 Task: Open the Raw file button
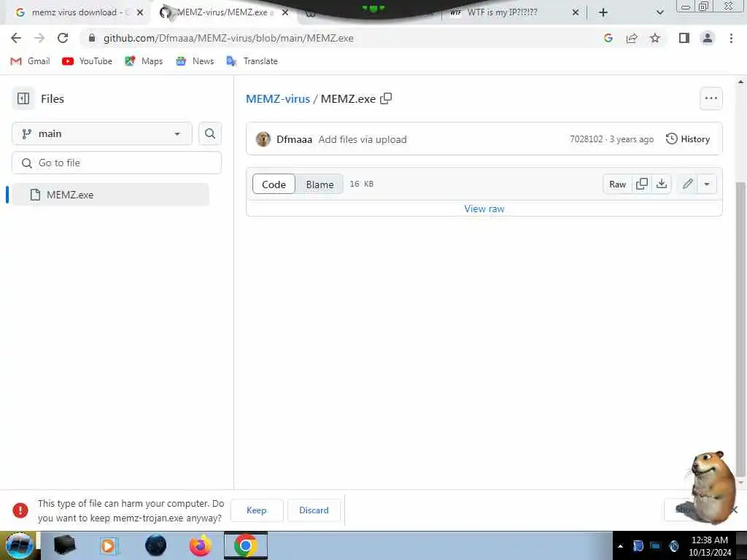[617, 184]
